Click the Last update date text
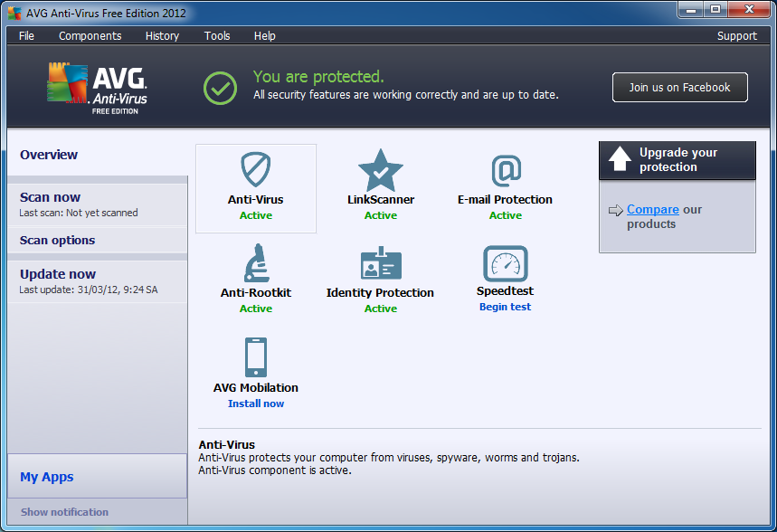This screenshot has width=777, height=532. 89,290
